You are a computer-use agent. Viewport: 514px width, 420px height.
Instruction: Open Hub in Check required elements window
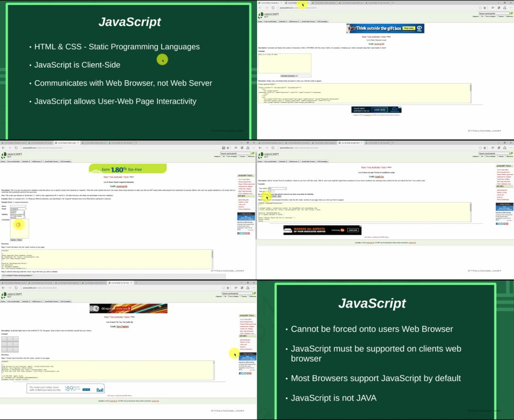pyautogui.click(x=236, y=148)
